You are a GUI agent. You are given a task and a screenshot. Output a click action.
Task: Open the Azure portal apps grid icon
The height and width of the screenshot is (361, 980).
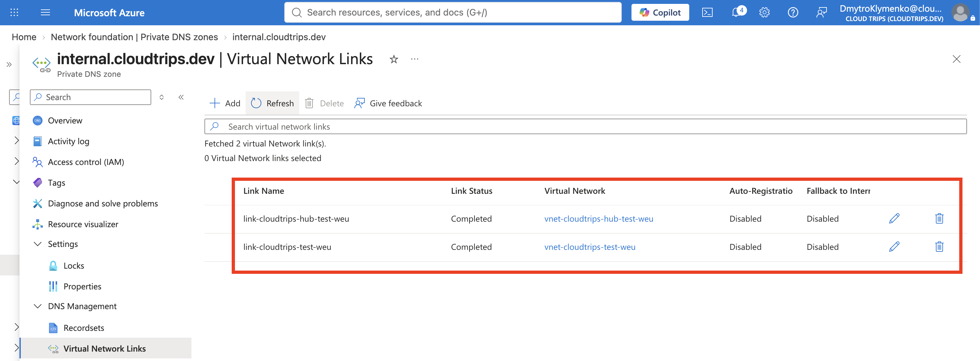pos(14,13)
